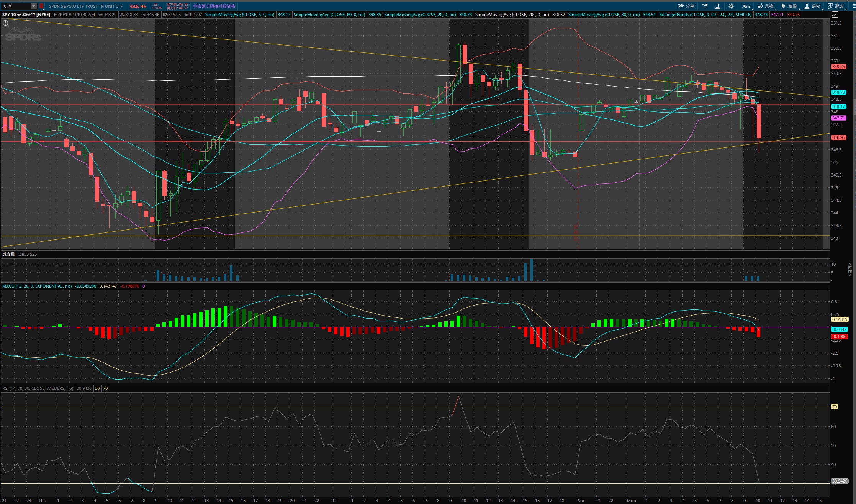Open chart settings gear icon
The image size is (856, 504).
coord(731,6)
